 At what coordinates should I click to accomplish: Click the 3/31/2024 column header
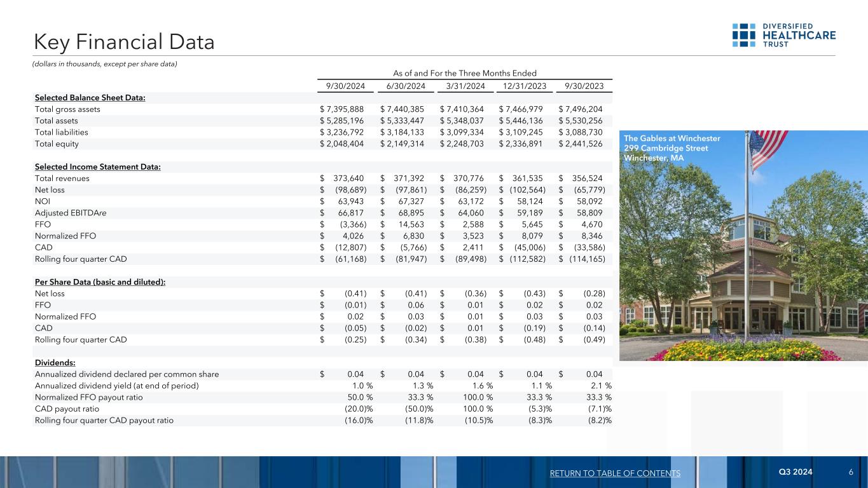[463, 86]
